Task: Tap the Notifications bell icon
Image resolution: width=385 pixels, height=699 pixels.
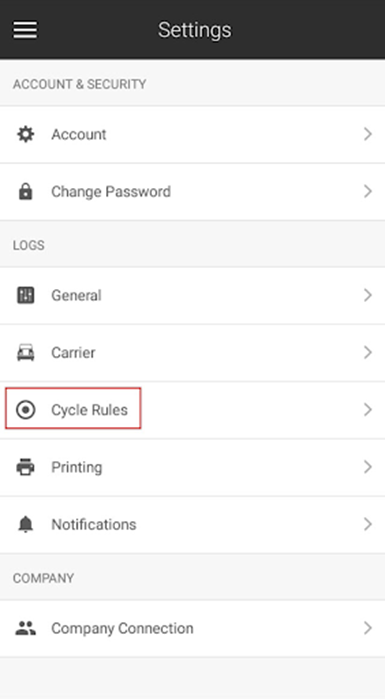Action: 25,525
